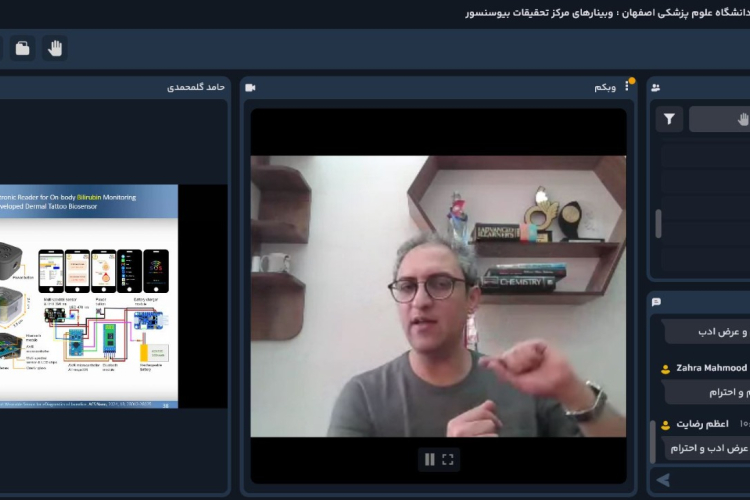
Task: Click the participants panel scrollbar handle
Action: [x=658, y=224]
